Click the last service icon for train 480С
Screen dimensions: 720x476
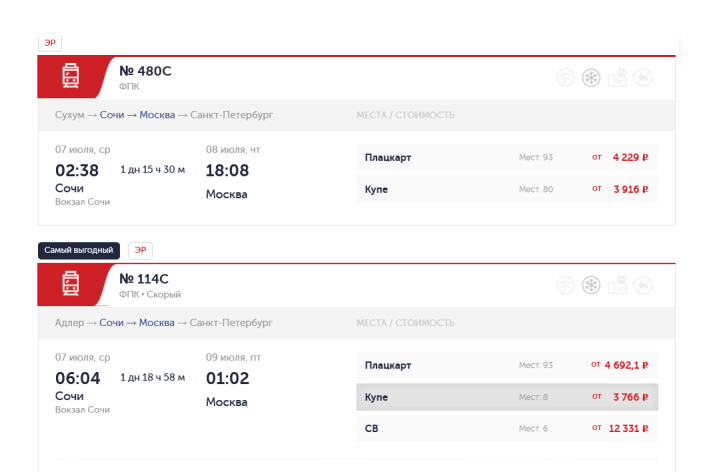[x=643, y=78]
